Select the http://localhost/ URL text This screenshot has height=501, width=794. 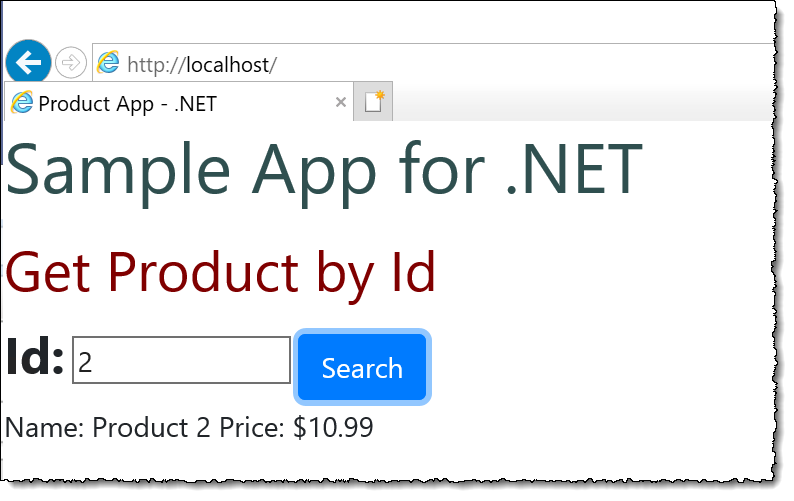pyautogui.click(x=202, y=65)
